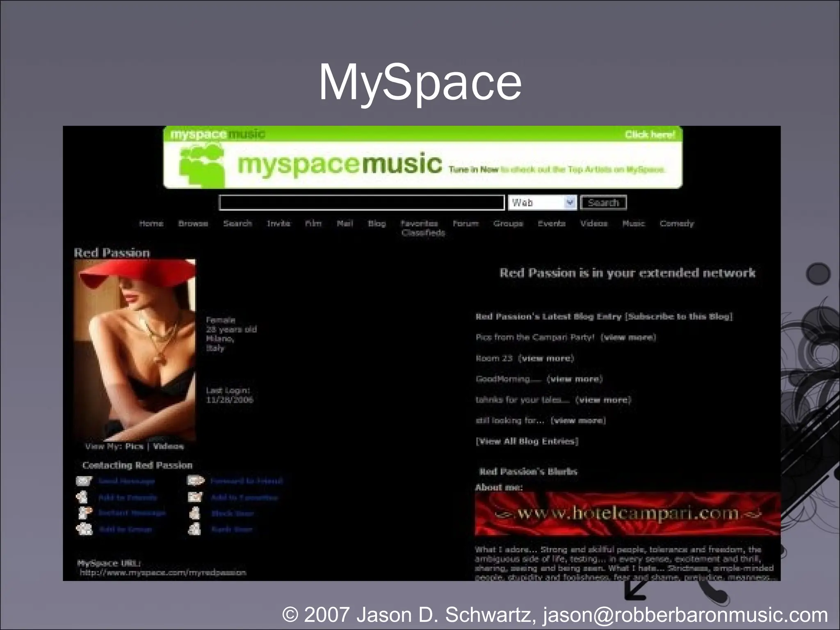Viewport: 840px width, 630px height.
Task: Open Invite in the navigation bar
Action: (278, 224)
